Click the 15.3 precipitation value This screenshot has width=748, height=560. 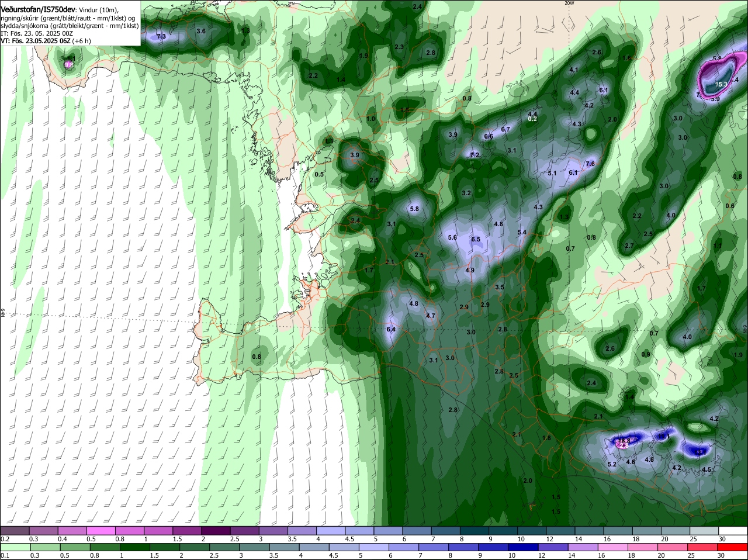(721, 85)
